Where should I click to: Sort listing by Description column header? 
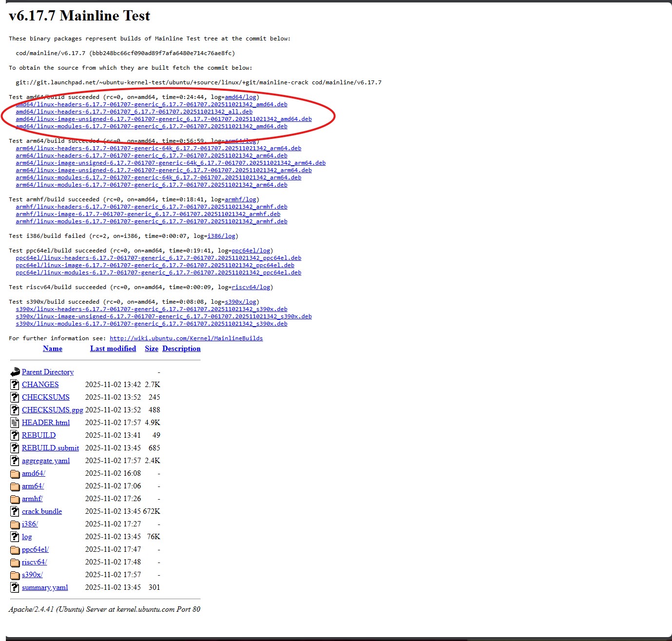click(181, 349)
